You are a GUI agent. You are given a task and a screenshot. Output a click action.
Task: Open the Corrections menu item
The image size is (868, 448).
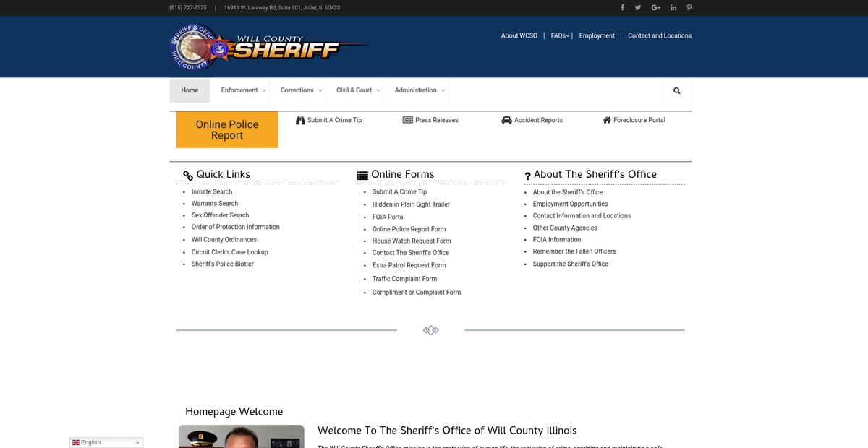[x=297, y=90]
